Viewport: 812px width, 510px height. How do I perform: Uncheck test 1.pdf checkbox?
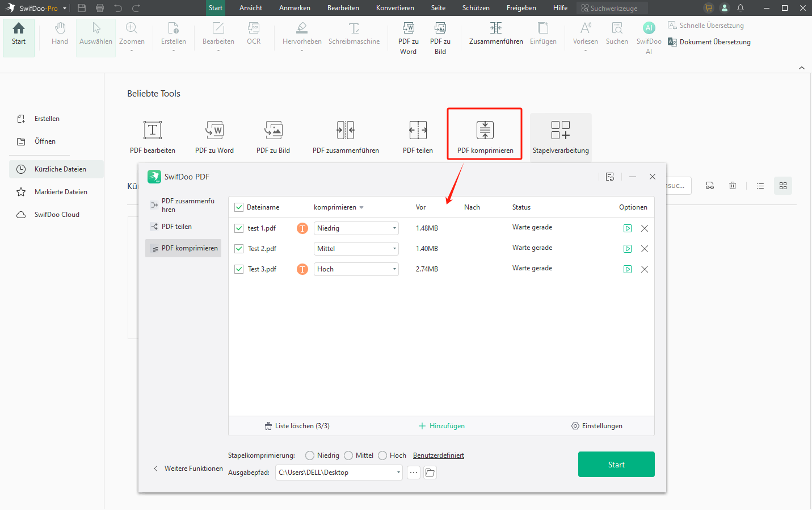tap(239, 228)
